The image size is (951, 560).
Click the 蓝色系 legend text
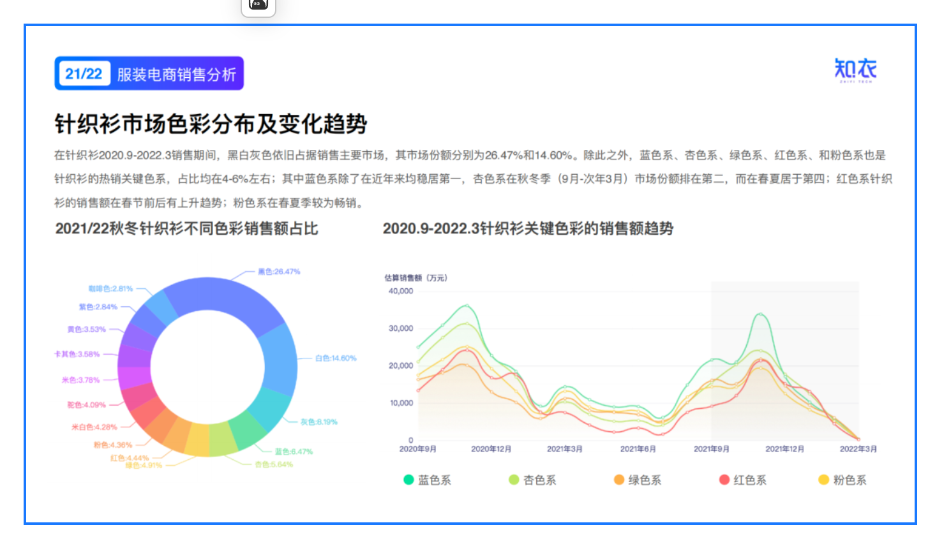(435, 480)
